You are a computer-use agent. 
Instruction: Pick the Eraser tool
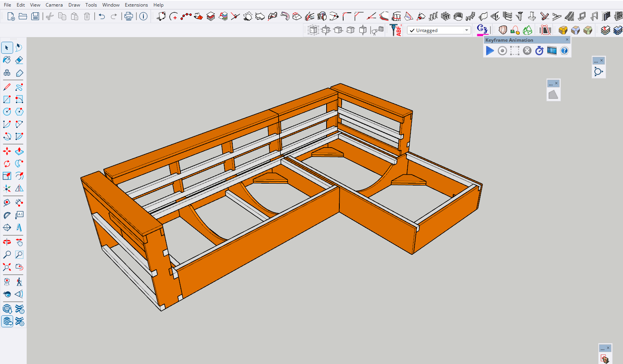pos(19,60)
